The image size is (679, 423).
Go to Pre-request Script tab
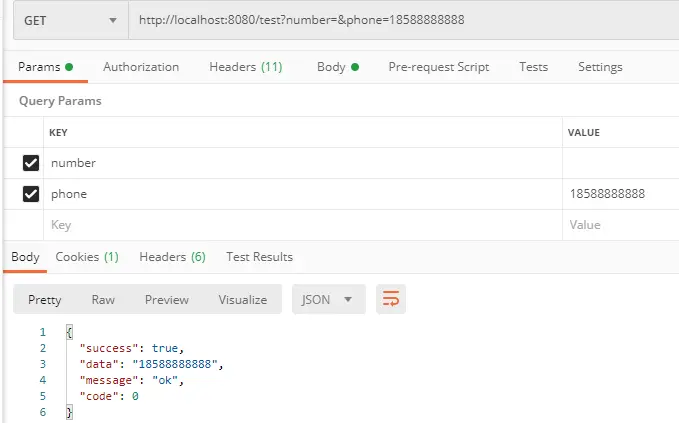pyautogui.click(x=439, y=67)
